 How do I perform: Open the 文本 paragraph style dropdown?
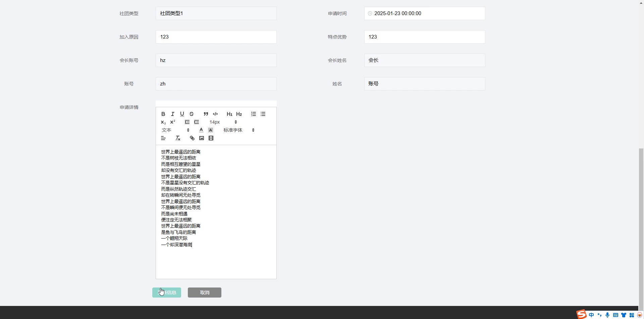tap(175, 130)
